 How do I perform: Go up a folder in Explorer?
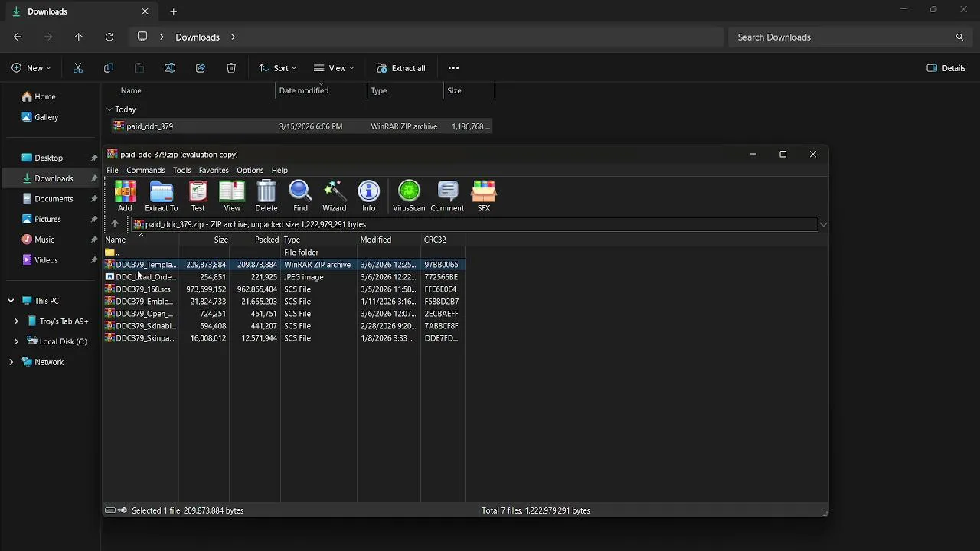79,37
